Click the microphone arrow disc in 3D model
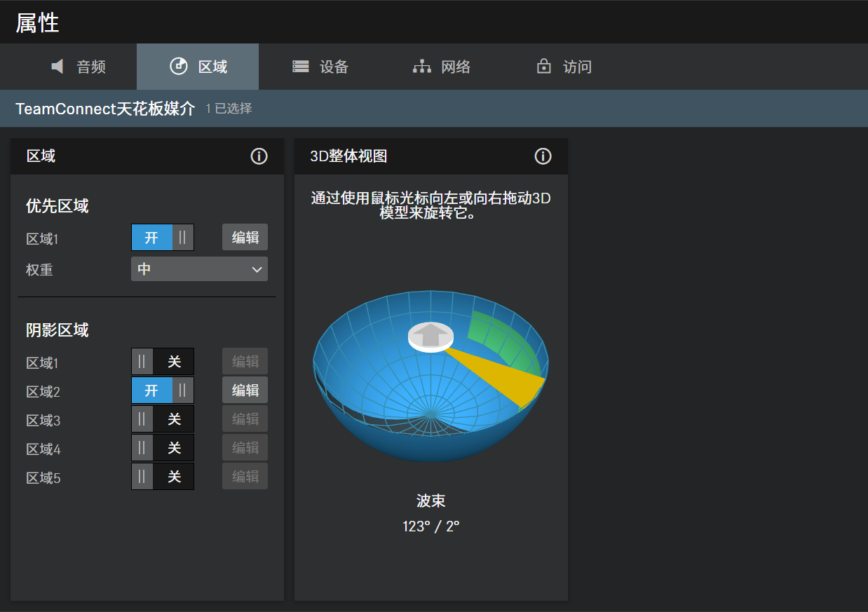This screenshot has width=868, height=612. click(432, 334)
